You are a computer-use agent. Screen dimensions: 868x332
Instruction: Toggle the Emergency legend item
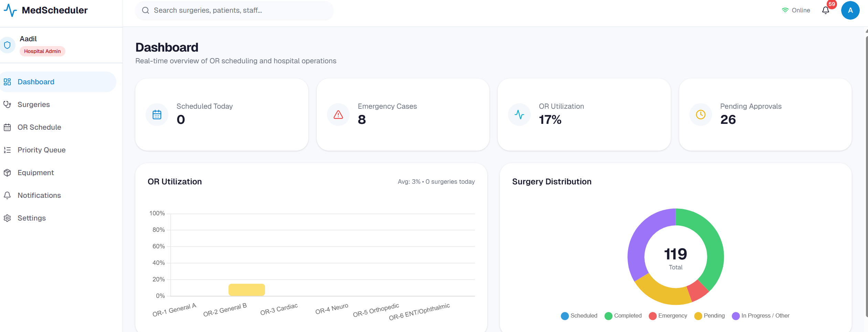(668, 315)
